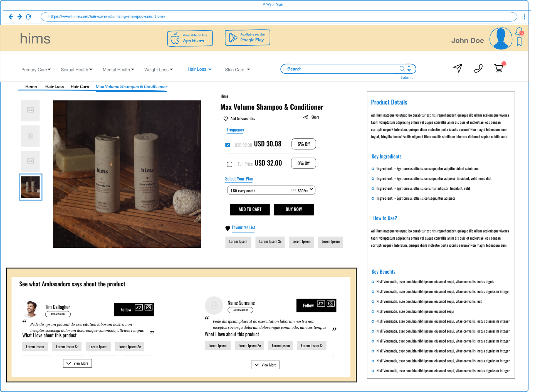This screenshot has width=534, height=392.
Task: Select 'Lorem Ipsem Se' tag in Favourites List
Action: [x=270, y=242]
